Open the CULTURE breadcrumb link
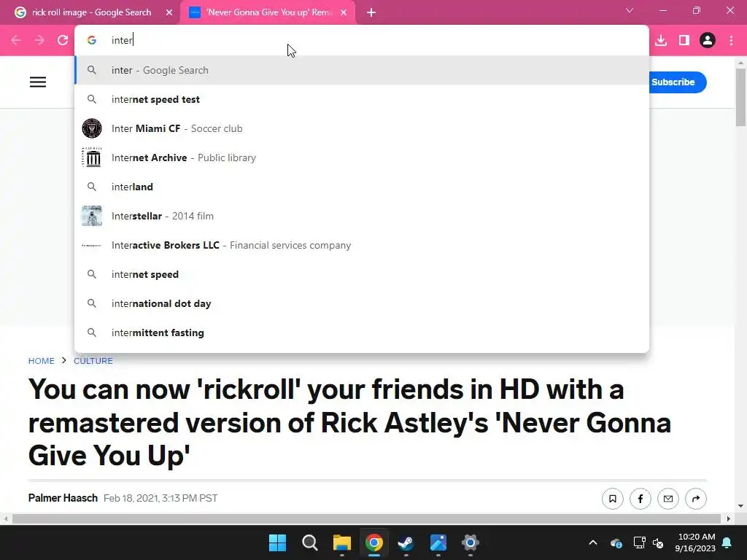 pos(93,361)
